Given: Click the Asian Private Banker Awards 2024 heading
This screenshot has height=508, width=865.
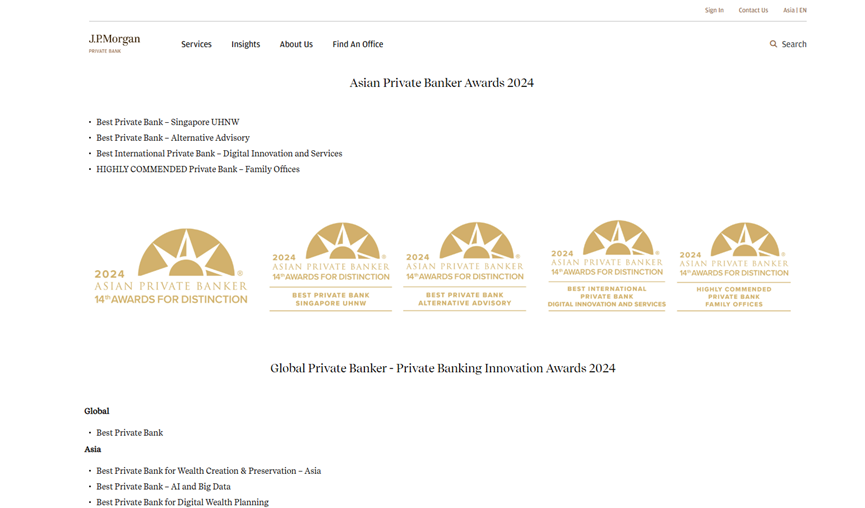Looking at the screenshot, I should 441,83.
